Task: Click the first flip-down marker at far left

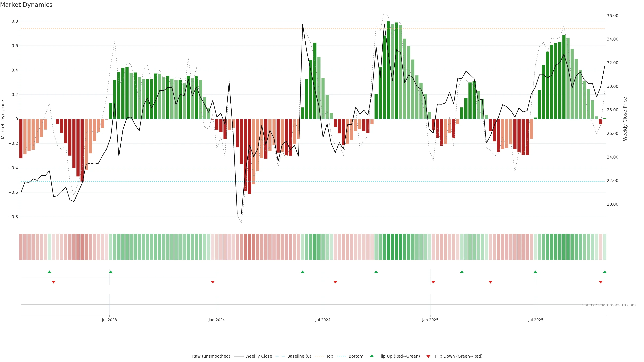Action: 53,282
